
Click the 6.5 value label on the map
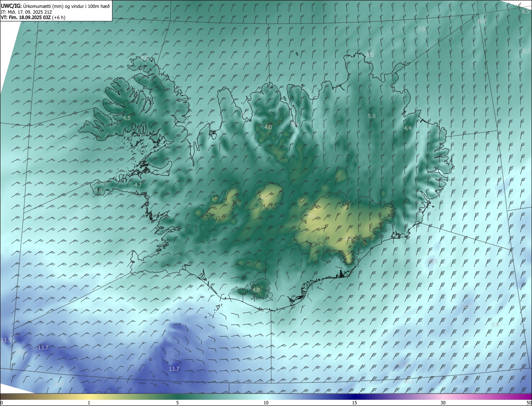click(x=526, y=12)
